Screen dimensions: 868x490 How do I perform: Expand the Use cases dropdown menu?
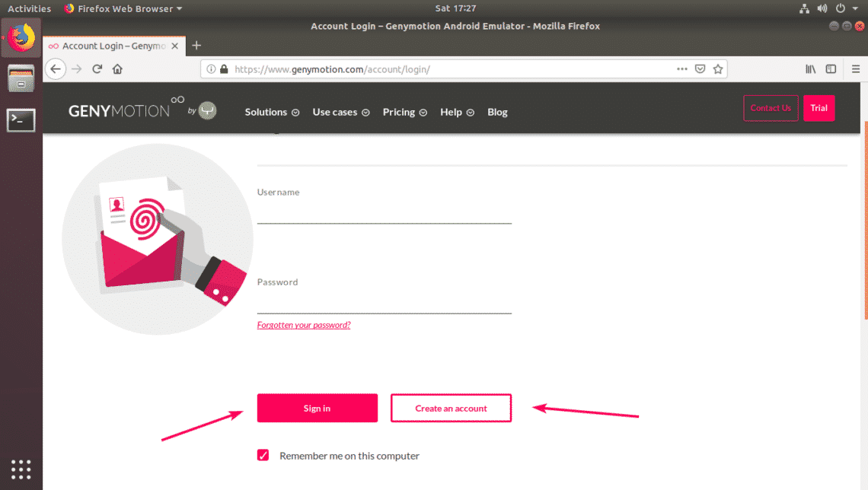340,112
